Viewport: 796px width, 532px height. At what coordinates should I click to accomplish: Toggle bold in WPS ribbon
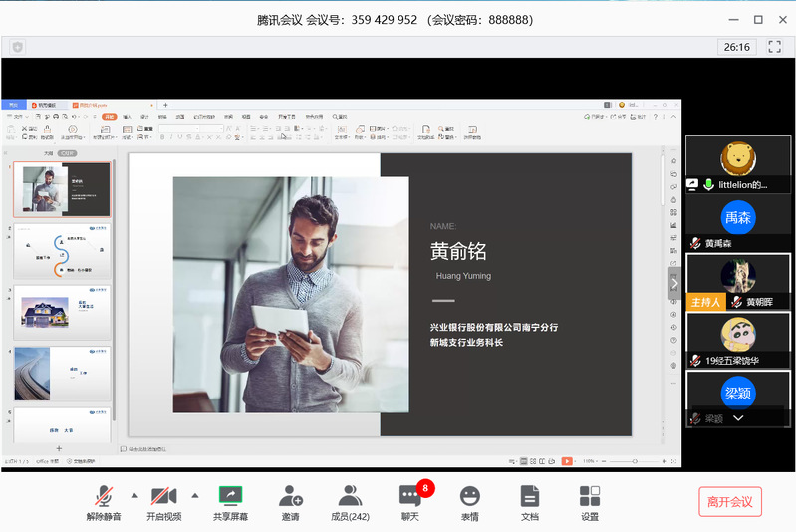162,137
